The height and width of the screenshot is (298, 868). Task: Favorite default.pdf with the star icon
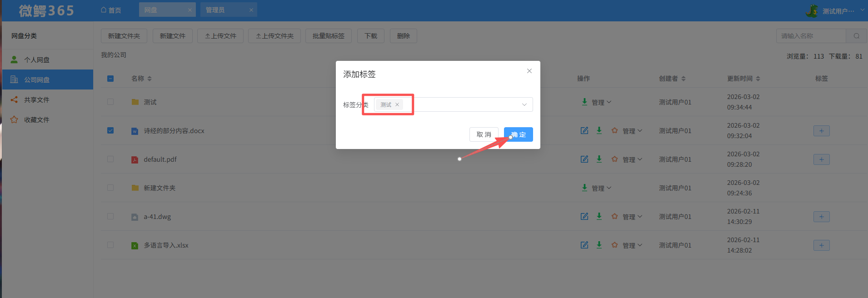coord(614,159)
